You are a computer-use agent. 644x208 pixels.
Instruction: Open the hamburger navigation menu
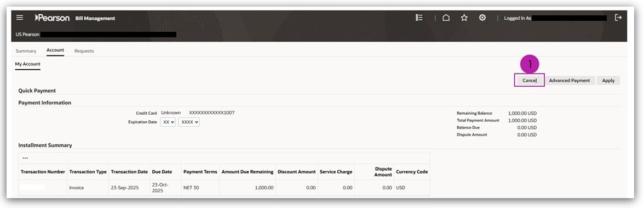coord(20,18)
